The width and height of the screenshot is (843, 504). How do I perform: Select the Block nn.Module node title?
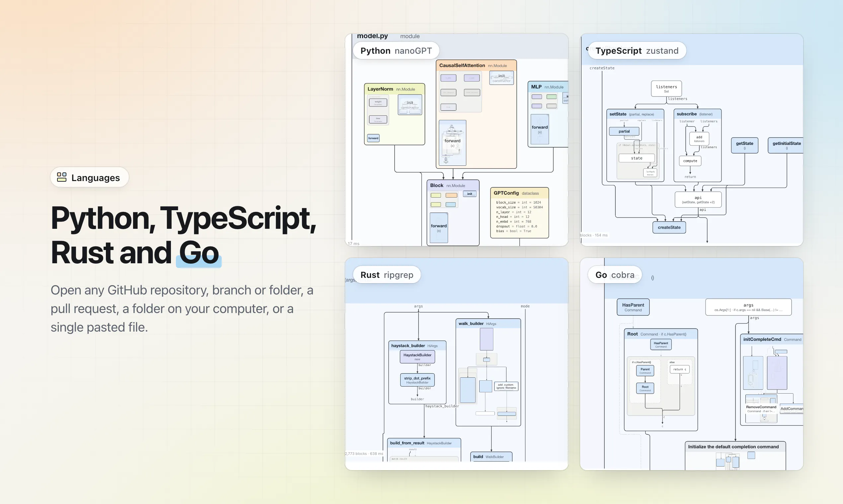(447, 185)
